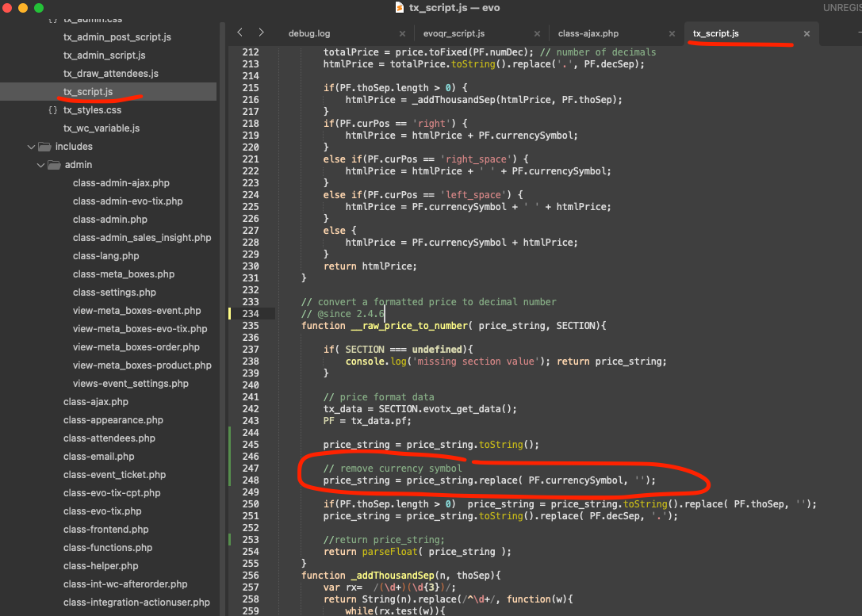
Task: Click the red close window button
Action: (x=7, y=8)
